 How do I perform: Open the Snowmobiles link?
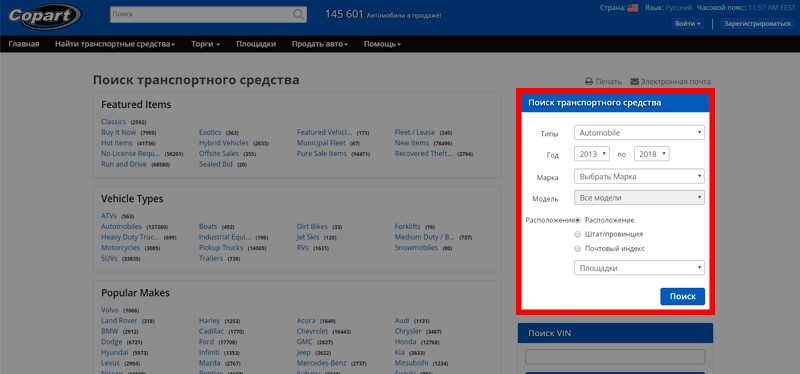416,248
